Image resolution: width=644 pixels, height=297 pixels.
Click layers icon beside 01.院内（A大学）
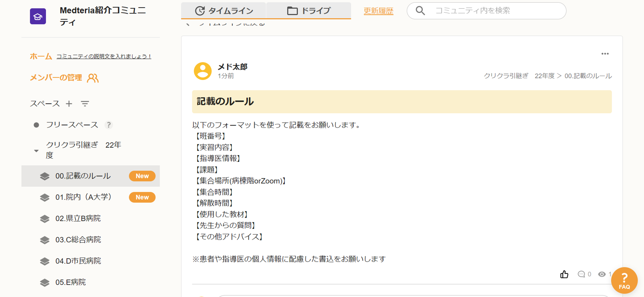tap(45, 197)
